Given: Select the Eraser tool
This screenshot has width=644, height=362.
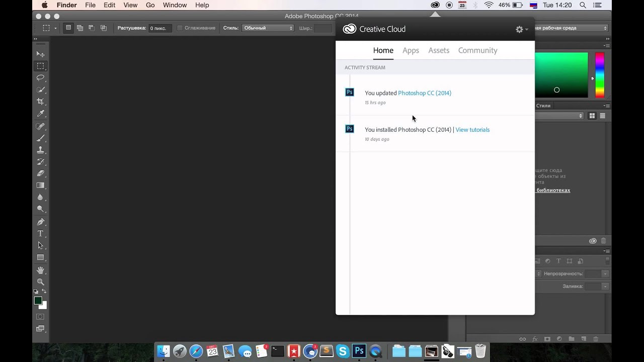Looking at the screenshot, I should (41, 173).
